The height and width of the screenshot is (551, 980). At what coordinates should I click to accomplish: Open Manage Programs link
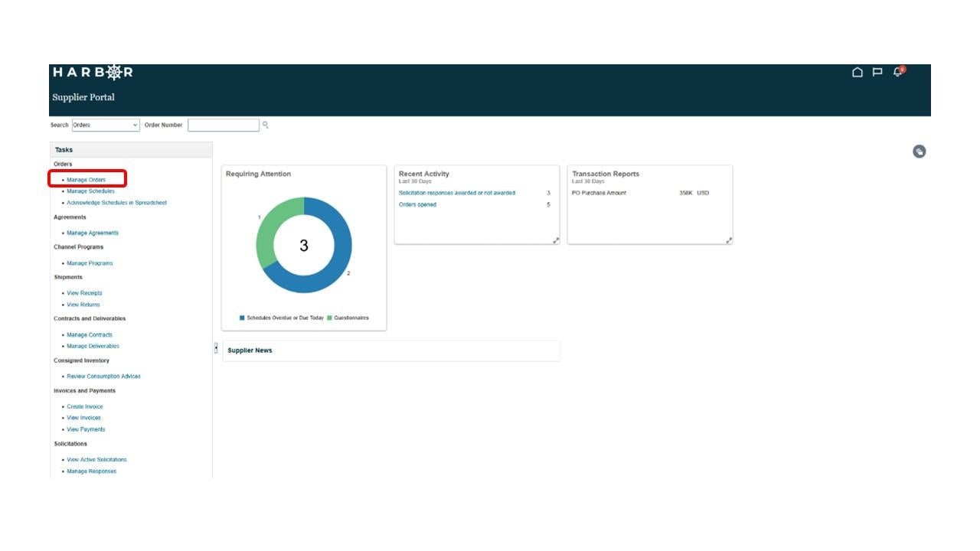(x=90, y=263)
